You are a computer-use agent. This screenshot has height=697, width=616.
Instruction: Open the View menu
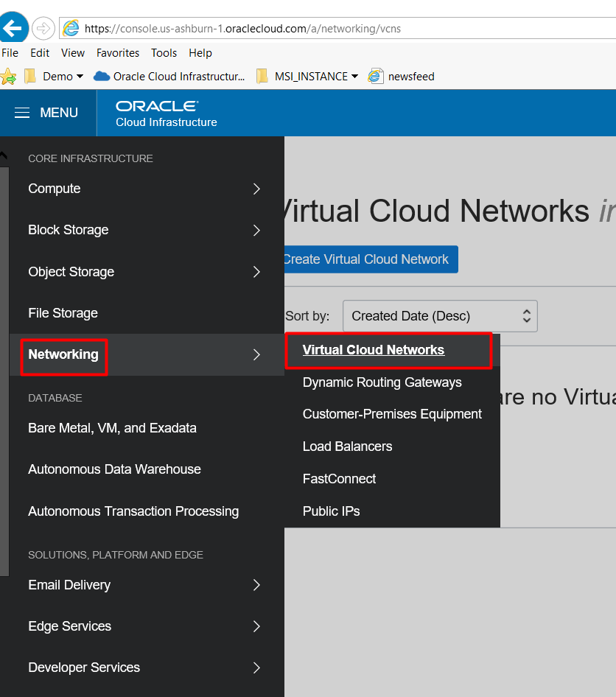coord(73,53)
